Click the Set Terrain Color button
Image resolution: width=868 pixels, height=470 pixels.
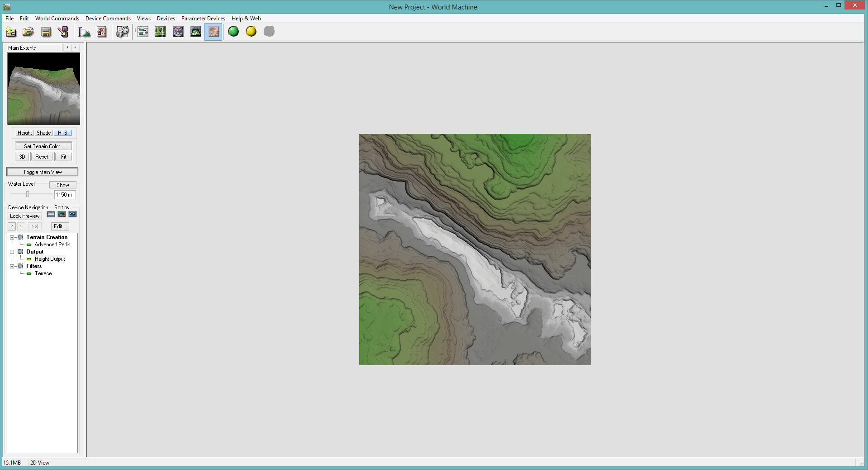(43, 146)
